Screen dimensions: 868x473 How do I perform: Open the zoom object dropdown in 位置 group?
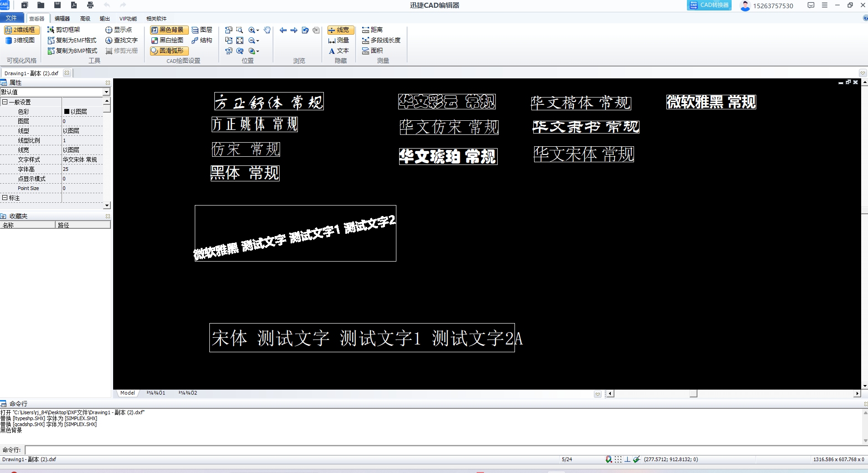point(258,51)
